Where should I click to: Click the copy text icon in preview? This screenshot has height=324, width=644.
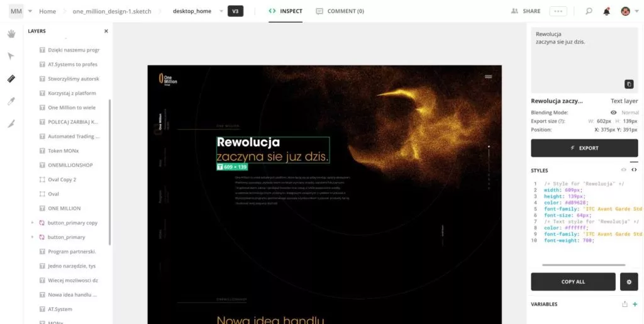click(x=628, y=84)
